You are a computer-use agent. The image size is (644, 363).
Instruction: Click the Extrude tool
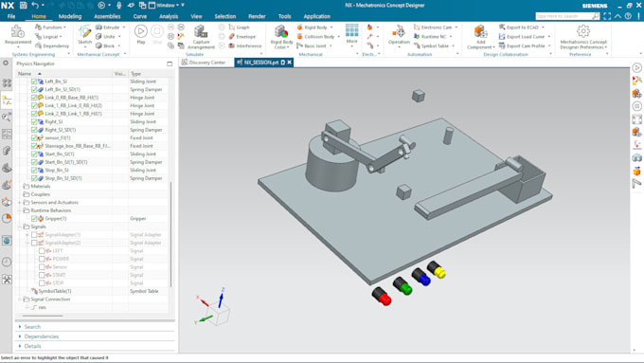[x=108, y=27]
